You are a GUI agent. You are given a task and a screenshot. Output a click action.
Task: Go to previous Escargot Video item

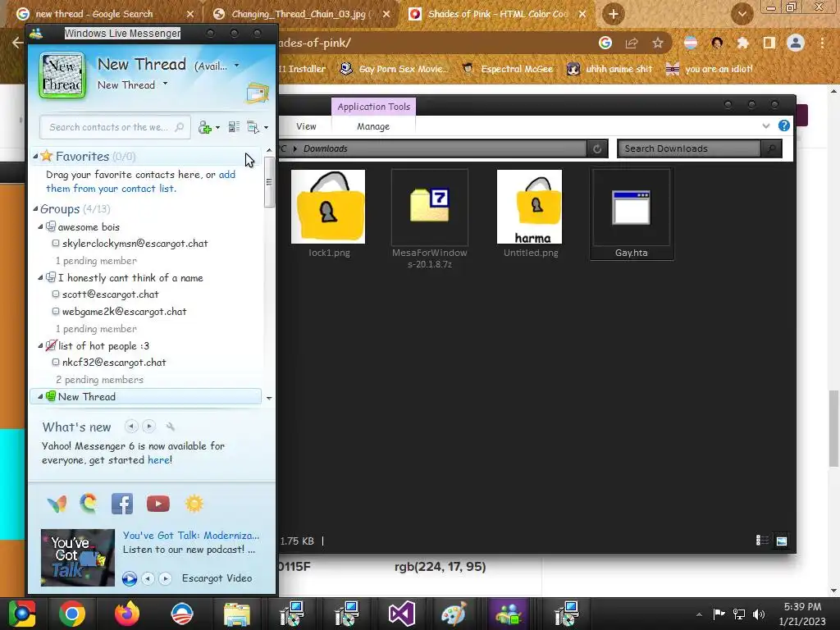pyautogui.click(x=148, y=578)
